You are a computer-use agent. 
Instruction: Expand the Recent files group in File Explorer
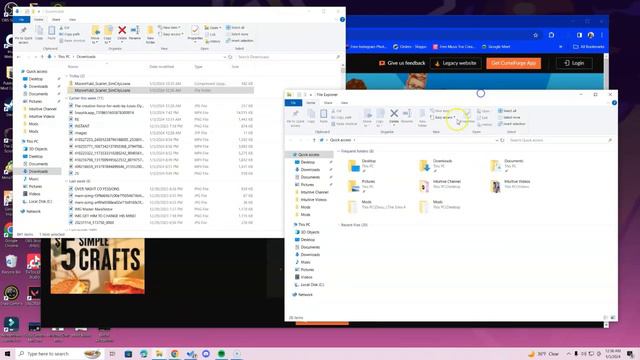[x=339, y=225]
